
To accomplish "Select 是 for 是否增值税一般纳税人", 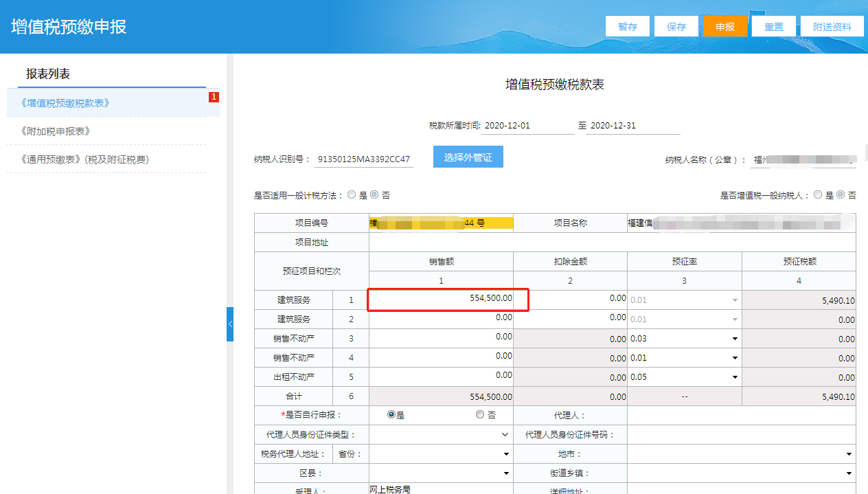I will [x=818, y=195].
